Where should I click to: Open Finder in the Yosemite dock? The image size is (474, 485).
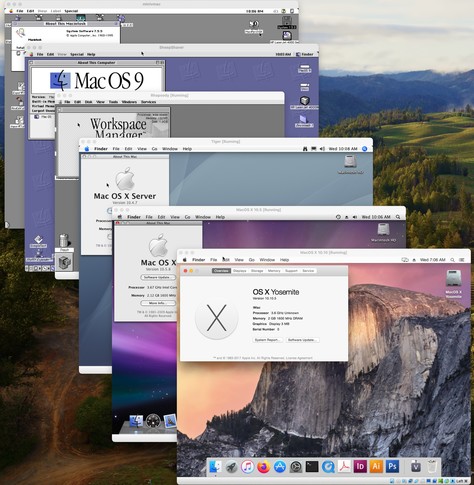(x=215, y=467)
